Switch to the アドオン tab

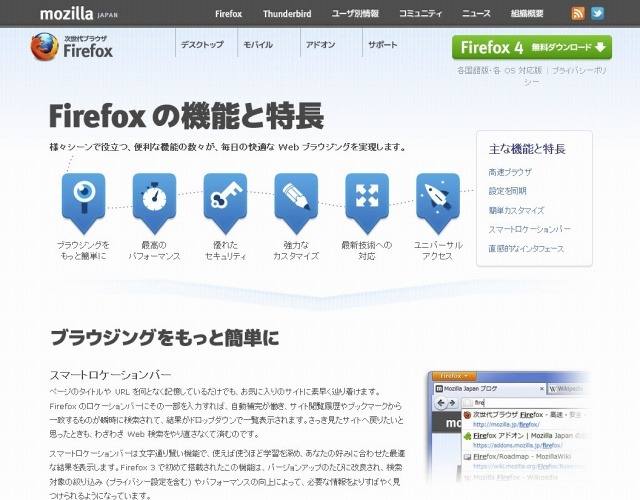pyautogui.click(x=320, y=44)
